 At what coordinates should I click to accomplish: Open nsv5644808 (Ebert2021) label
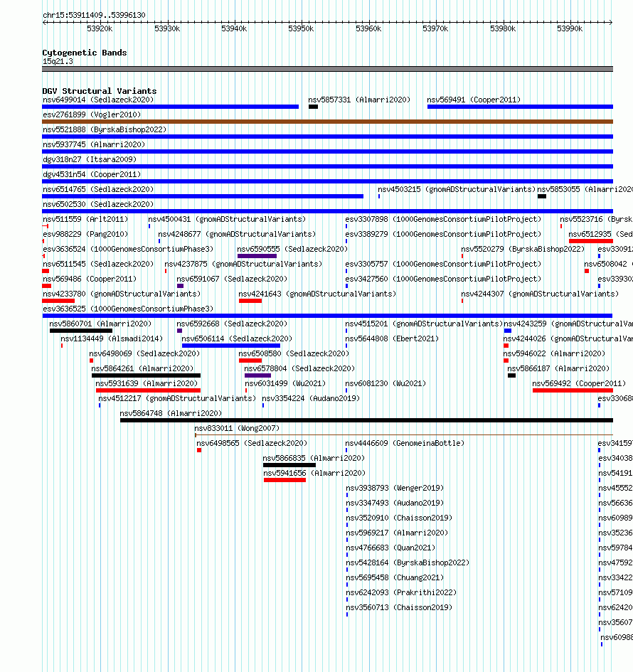click(x=392, y=339)
